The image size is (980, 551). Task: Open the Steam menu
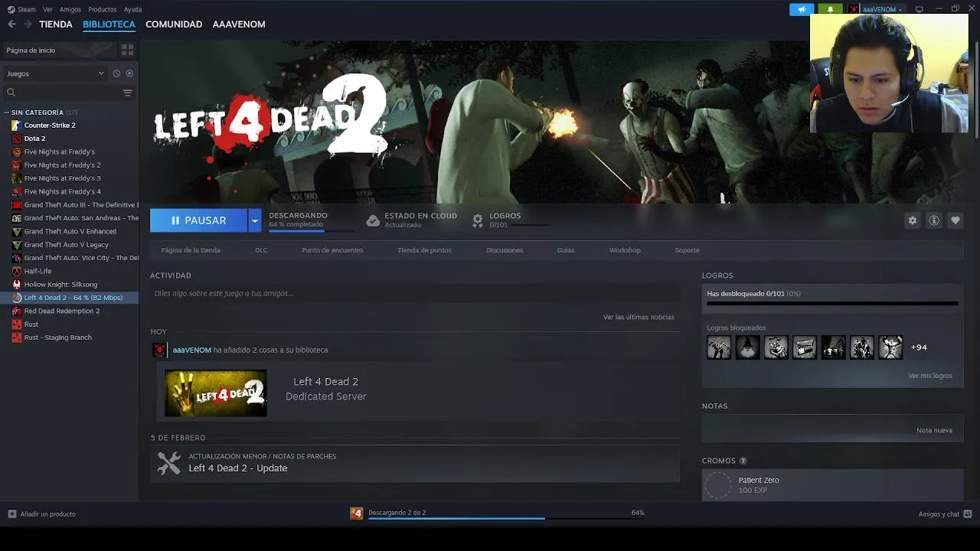coord(27,9)
